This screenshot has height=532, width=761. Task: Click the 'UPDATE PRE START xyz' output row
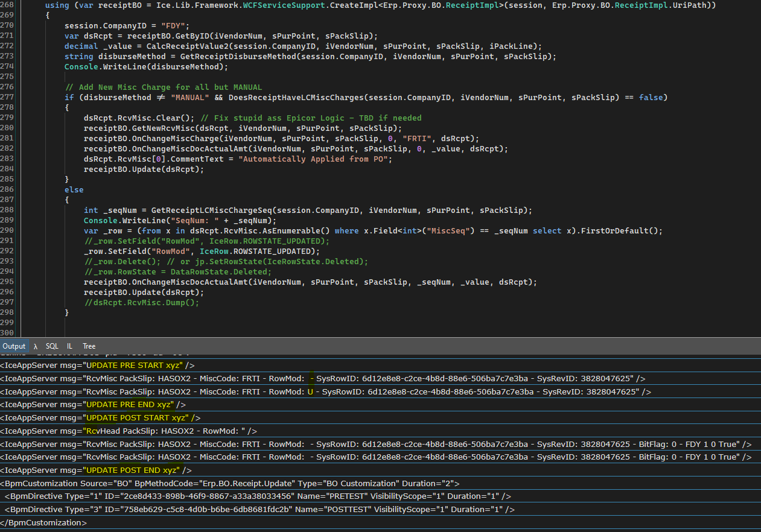tap(380, 365)
